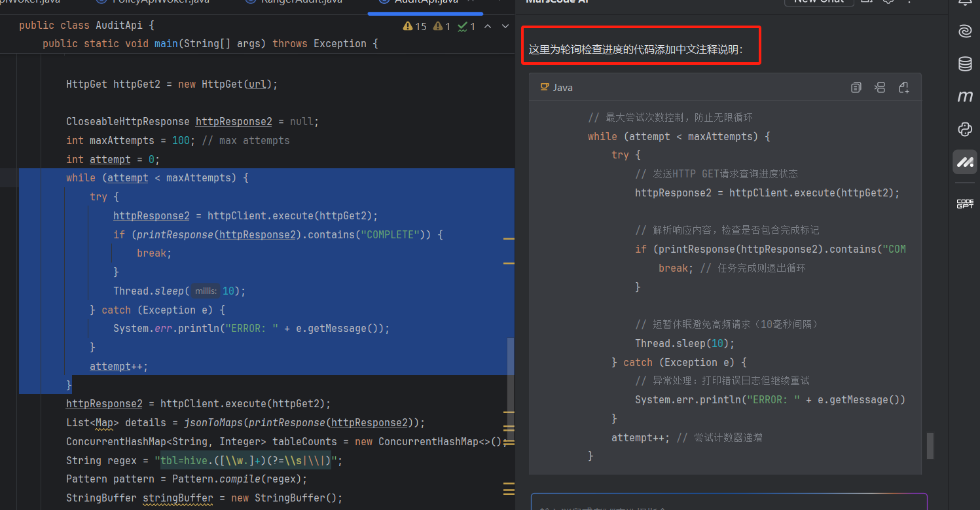The width and height of the screenshot is (980, 510).
Task: Open the Python Console tool icon
Action: pos(965,130)
